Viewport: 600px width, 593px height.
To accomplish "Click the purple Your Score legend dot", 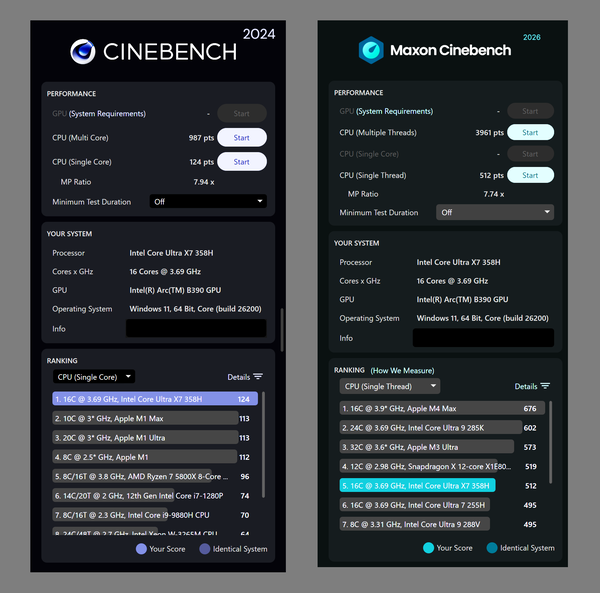I will point(141,549).
